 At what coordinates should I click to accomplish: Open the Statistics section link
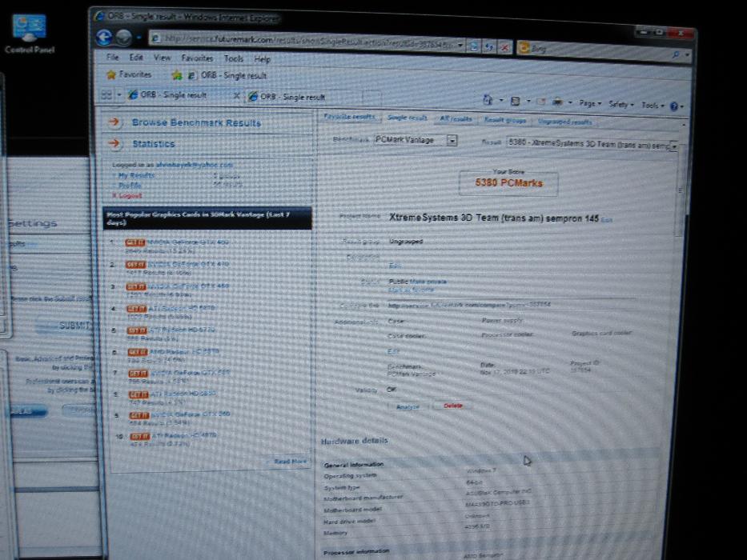point(154,143)
